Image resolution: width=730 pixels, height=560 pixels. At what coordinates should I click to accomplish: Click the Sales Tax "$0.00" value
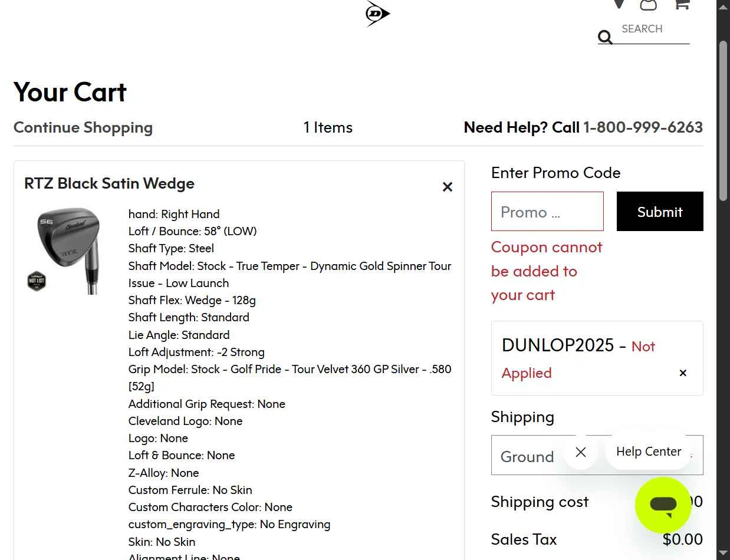point(682,539)
